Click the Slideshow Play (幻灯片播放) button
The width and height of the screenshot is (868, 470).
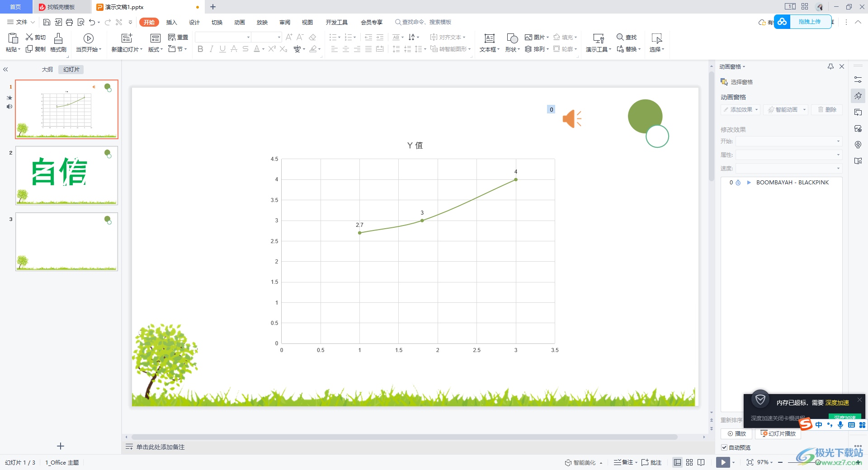tap(778, 433)
